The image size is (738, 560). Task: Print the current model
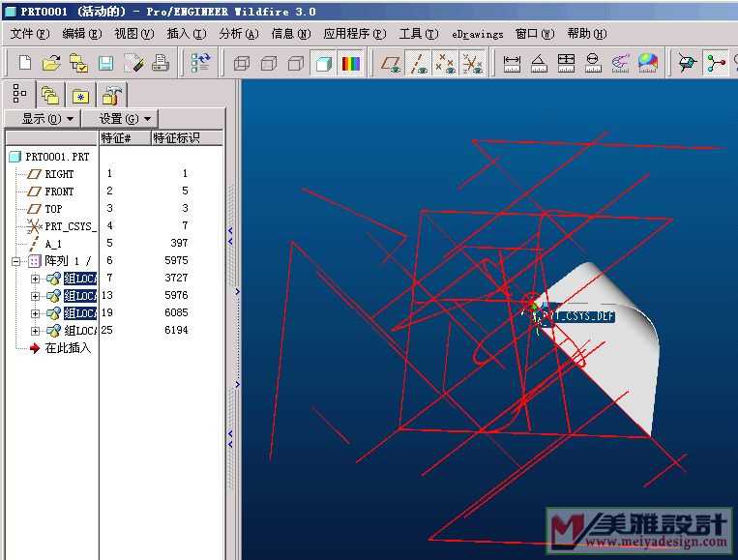click(x=161, y=63)
